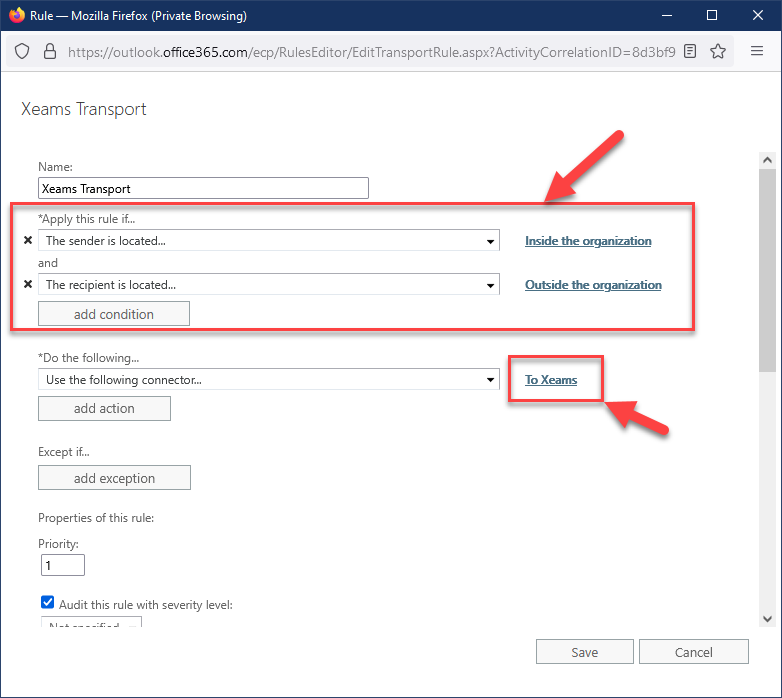Open the To Xeams connector link
Viewport: 782px width, 698px height.
coord(551,380)
